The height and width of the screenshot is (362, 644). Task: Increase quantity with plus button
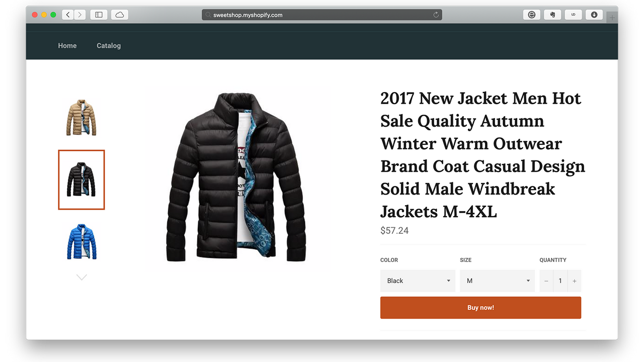(574, 281)
